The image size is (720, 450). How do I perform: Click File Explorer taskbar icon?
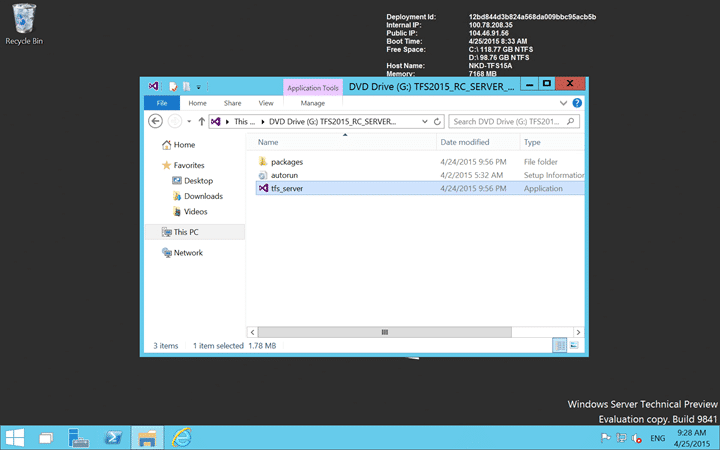tap(147, 438)
